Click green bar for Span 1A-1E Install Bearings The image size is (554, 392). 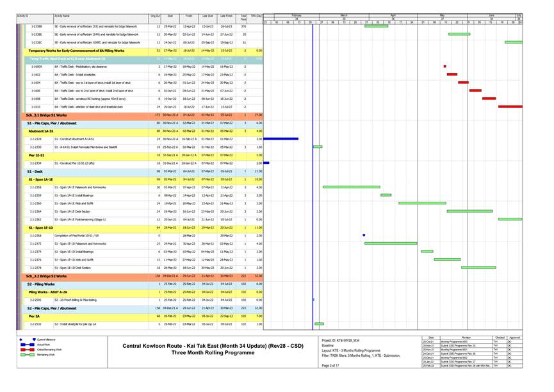pos(386,195)
